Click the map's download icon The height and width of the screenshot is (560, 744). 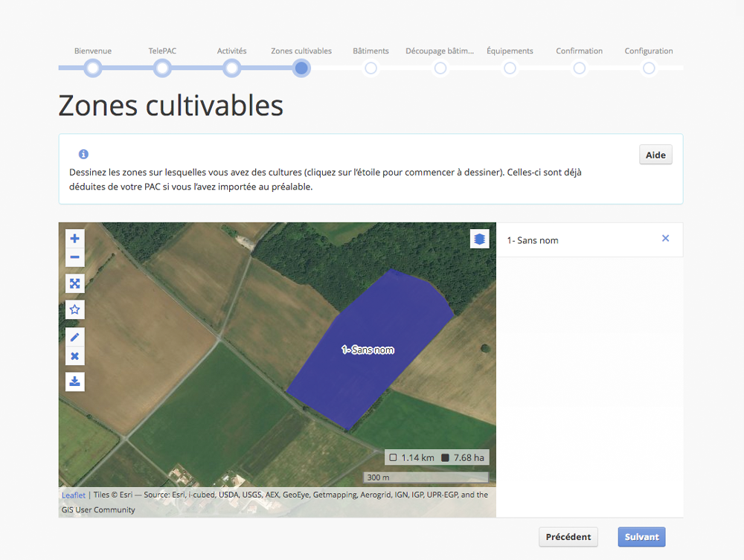tap(74, 382)
